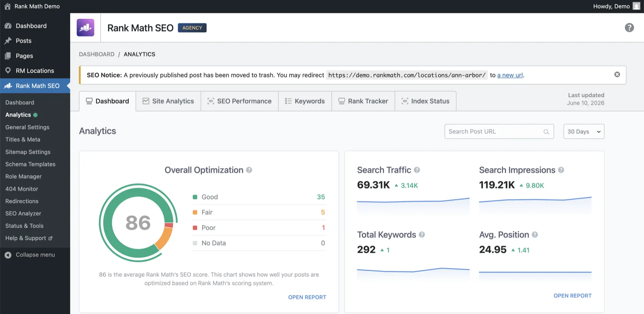Image resolution: width=644 pixels, height=314 pixels.
Task: Click the monitor icon on Dashboard tab
Action: point(89,101)
